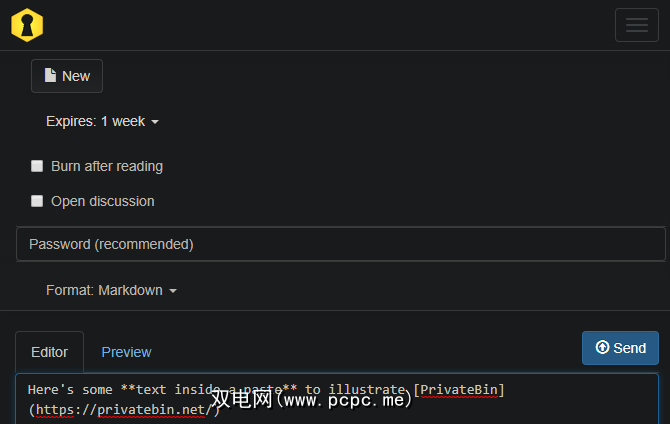670x424 pixels.
Task: Click the Burn after reading label text
Action: click(x=107, y=166)
